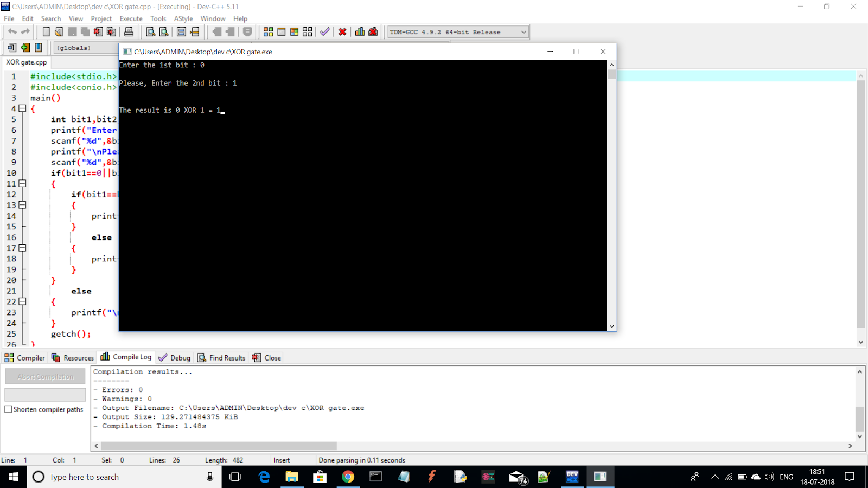This screenshot has width=868, height=488.
Task: Open the (globals) class browser dropdown
Action: (x=81, y=48)
